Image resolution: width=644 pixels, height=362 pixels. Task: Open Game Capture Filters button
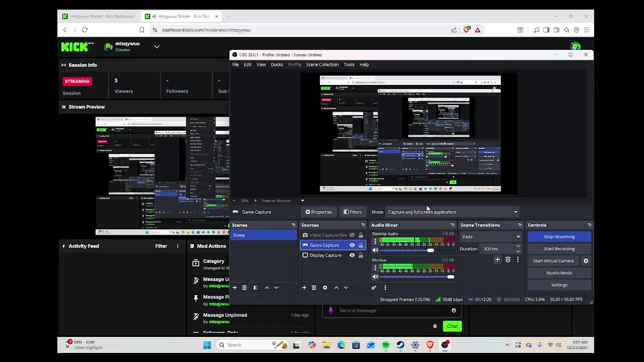click(352, 212)
